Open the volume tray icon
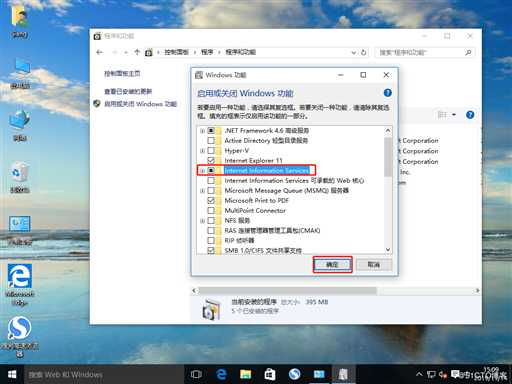Image resolution: width=512 pixels, height=384 pixels. click(x=443, y=375)
